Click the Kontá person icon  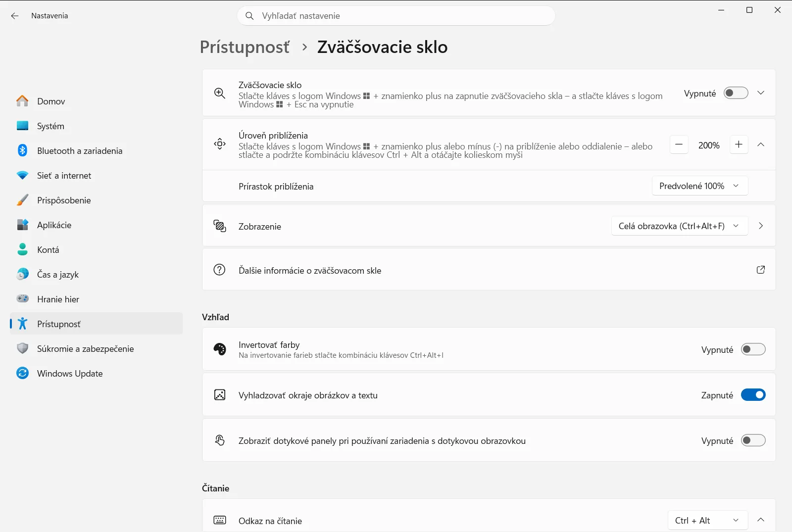pos(22,249)
